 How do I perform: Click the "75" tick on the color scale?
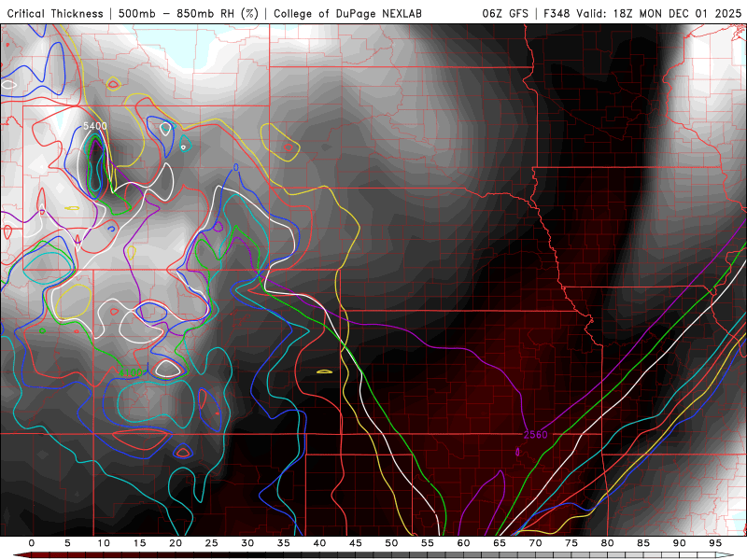[571, 543]
